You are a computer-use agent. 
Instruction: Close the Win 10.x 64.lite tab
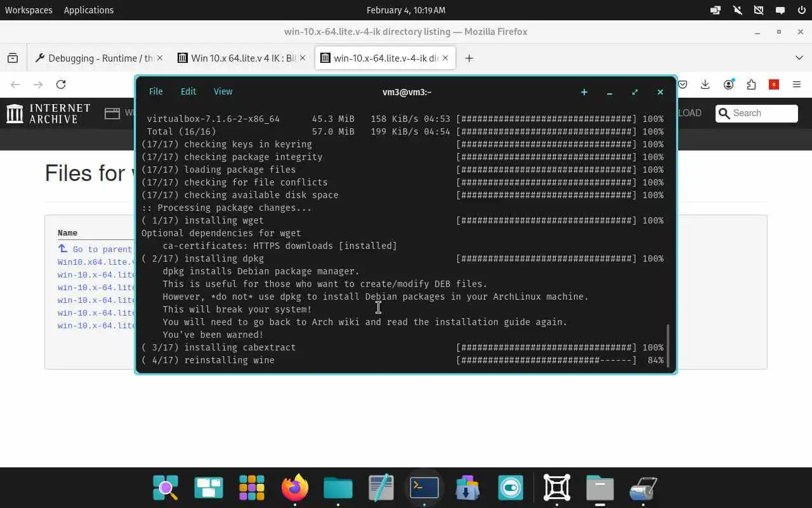tap(303, 58)
